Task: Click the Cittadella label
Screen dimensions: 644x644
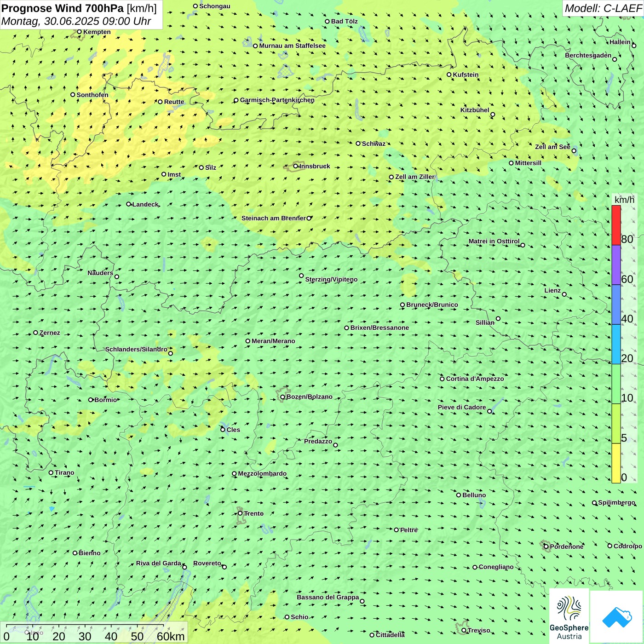Action: (391, 635)
